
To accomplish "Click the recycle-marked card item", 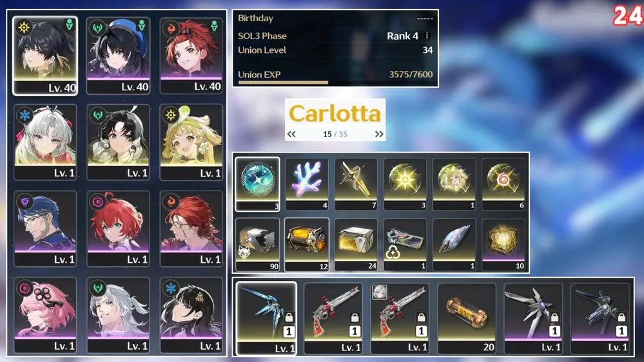I will (405, 245).
